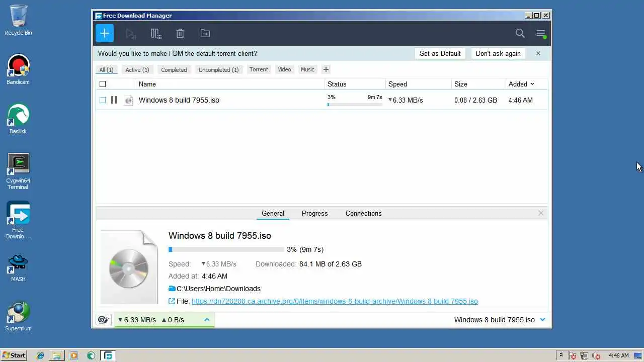Image resolution: width=644 pixels, height=362 pixels.
Task: Toggle the select all checkbox in header
Action: point(103,84)
